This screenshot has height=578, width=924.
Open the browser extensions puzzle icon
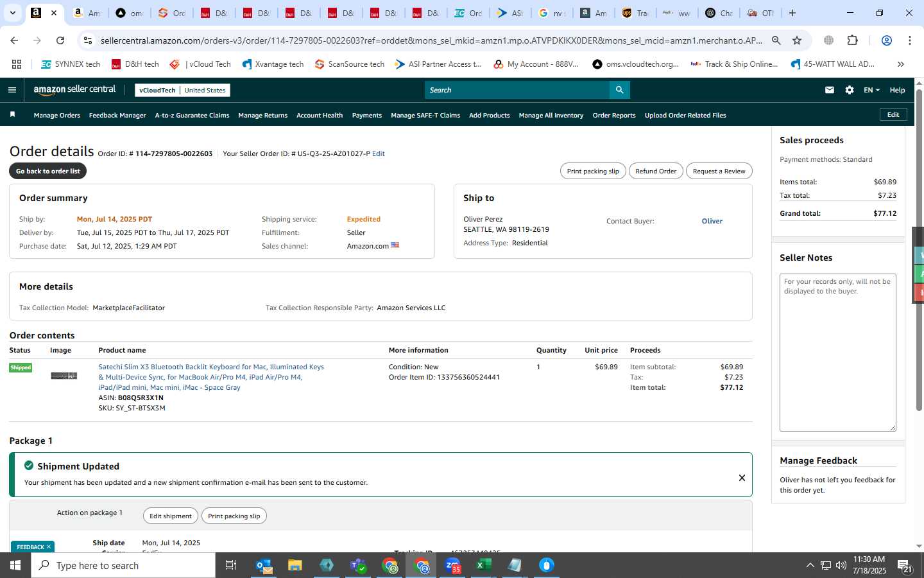click(852, 40)
